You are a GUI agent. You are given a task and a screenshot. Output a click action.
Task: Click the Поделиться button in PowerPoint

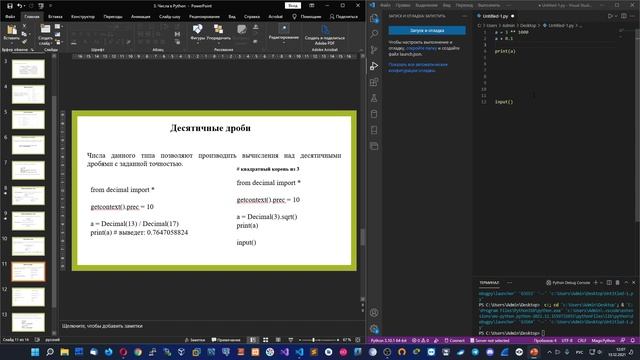[344, 17]
